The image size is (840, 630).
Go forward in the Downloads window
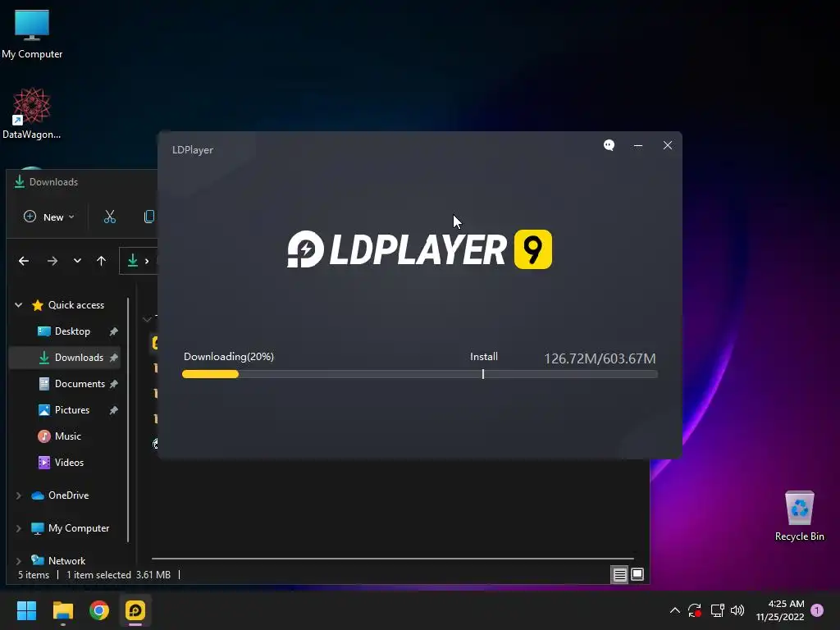pos(52,261)
